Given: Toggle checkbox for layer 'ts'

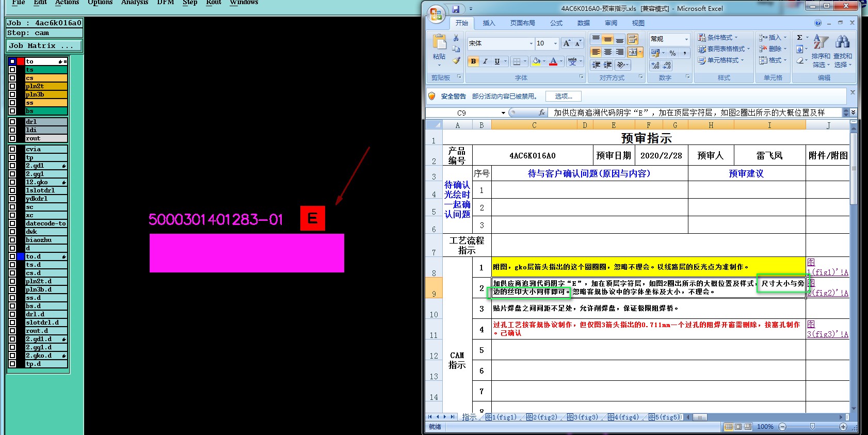Looking at the screenshot, I should point(12,70).
